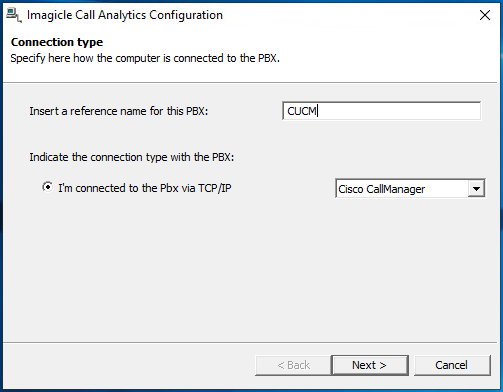The width and height of the screenshot is (503, 392).
Task: Open the Cisco CallManager dropdown arrow
Action: pyautogui.click(x=476, y=189)
